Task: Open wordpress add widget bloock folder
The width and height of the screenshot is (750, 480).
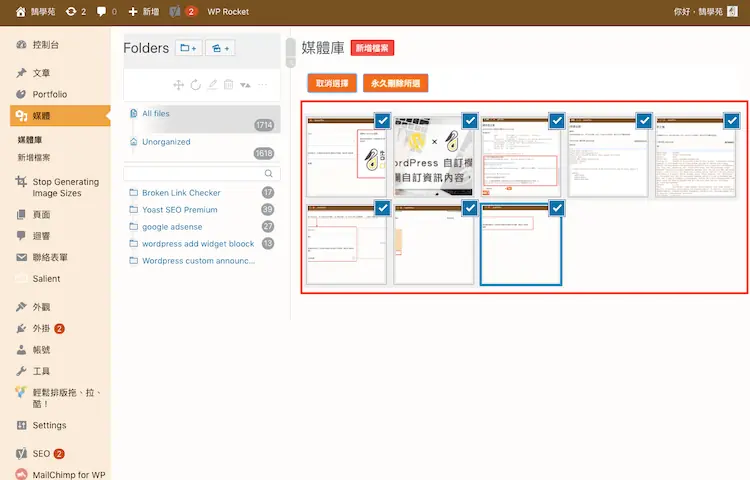Action: tap(198, 244)
